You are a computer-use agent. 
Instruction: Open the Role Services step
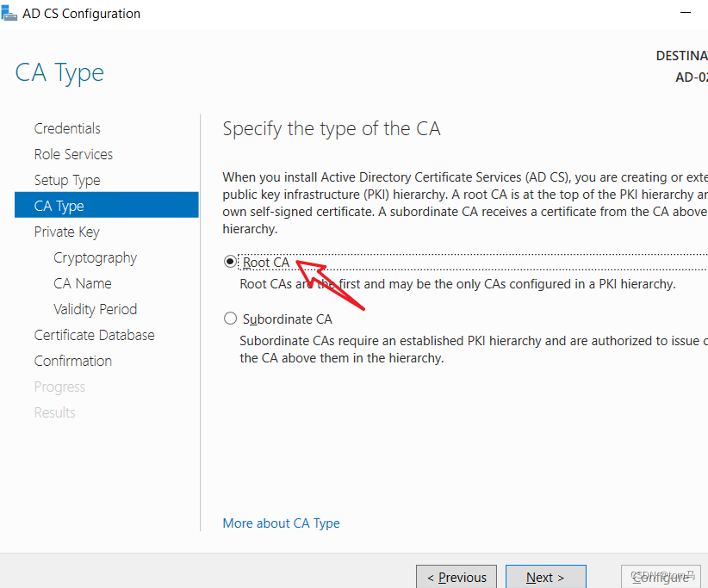point(73,154)
